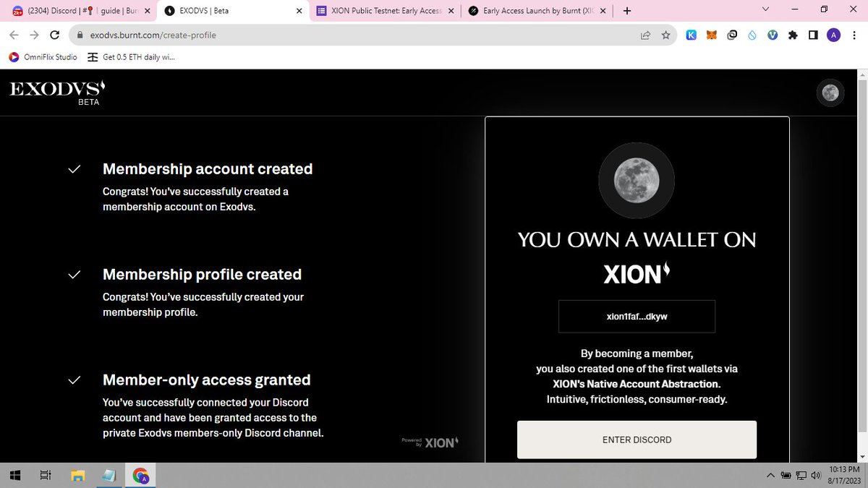View site security lock info

point(80,35)
